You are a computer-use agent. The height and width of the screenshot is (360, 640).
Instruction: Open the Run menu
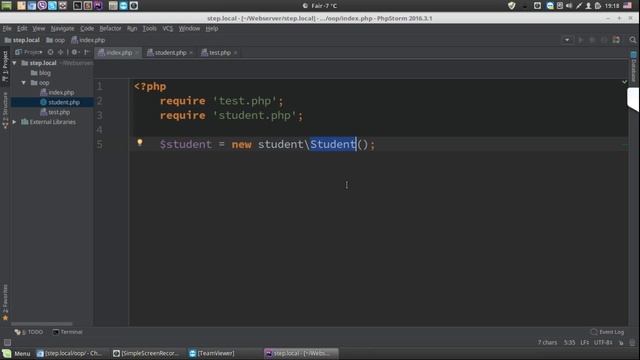132,29
